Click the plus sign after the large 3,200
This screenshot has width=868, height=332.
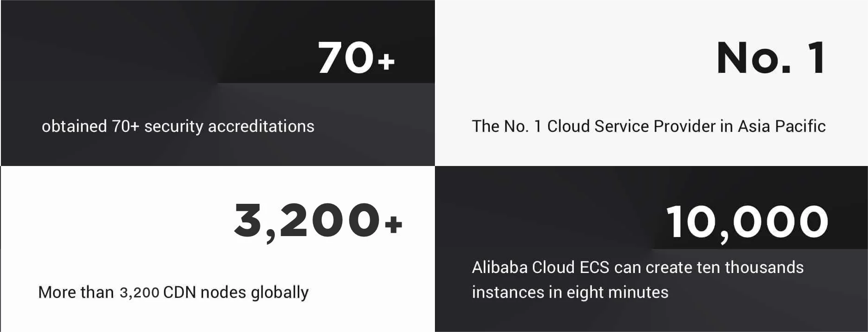[x=393, y=225]
